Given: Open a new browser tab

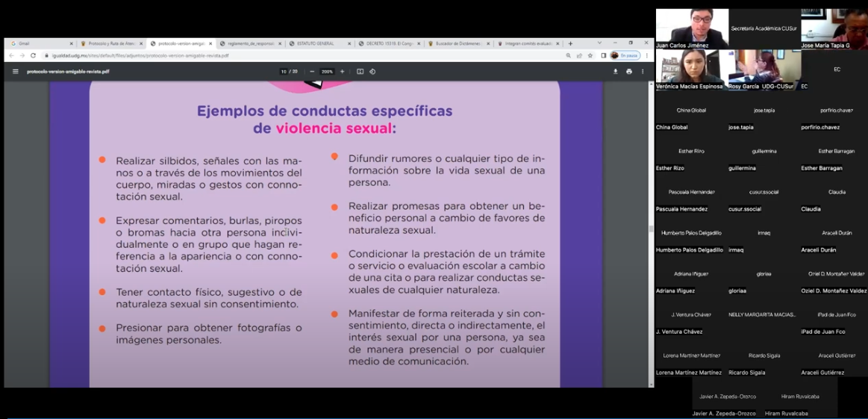Looking at the screenshot, I should point(571,43).
